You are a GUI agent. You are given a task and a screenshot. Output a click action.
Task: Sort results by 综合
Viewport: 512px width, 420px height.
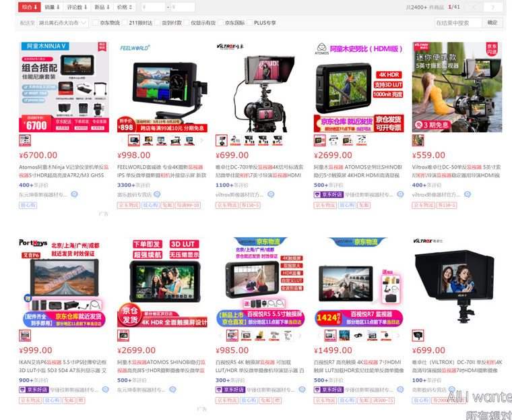[30, 7]
